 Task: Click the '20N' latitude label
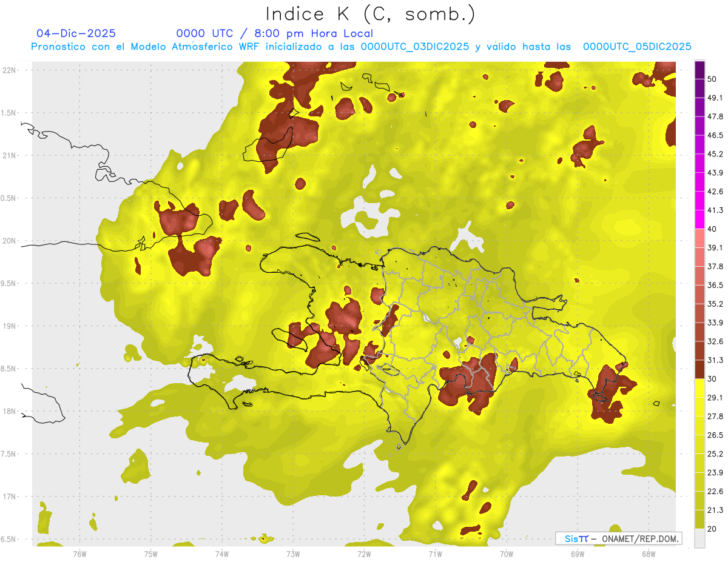pos(9,241)
